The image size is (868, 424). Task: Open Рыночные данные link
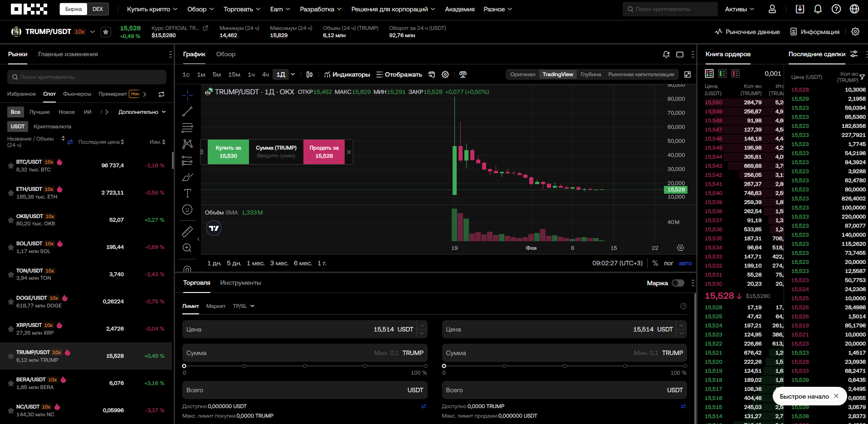click(747, 32)
